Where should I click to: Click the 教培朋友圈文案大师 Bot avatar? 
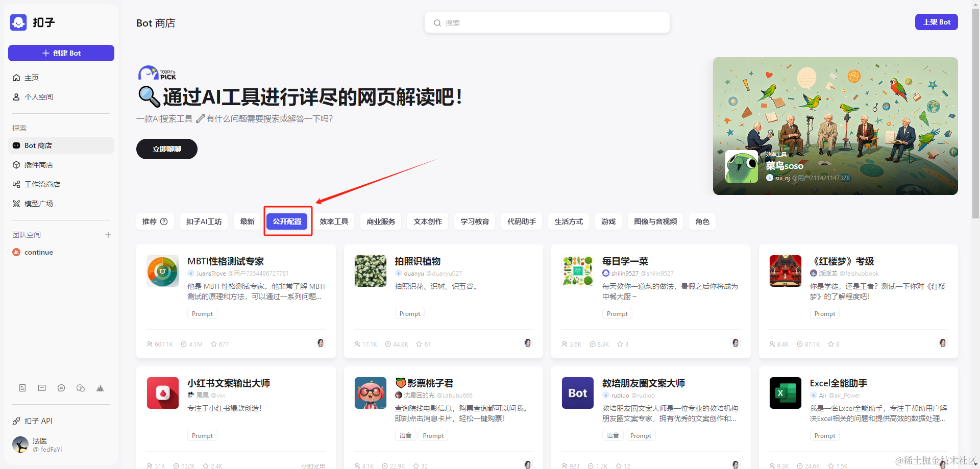point(578,393)
